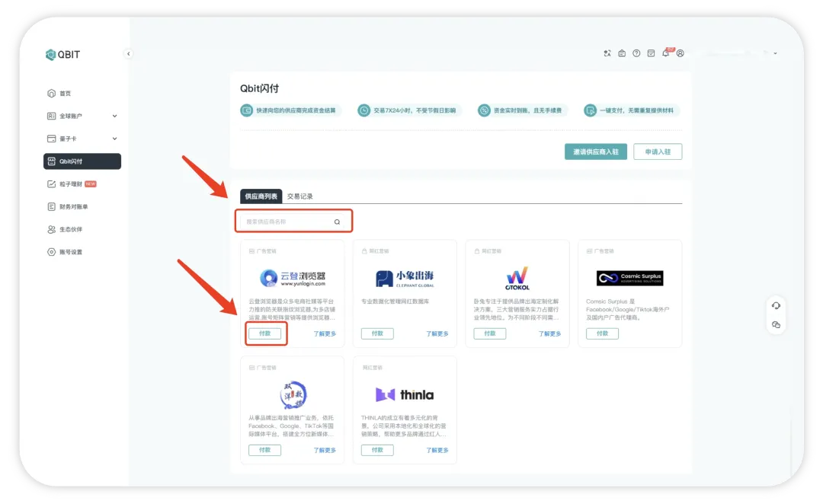823x504 pixels.
Task: Open 粒子理财 in the sidebar
Action: [72, 184]
